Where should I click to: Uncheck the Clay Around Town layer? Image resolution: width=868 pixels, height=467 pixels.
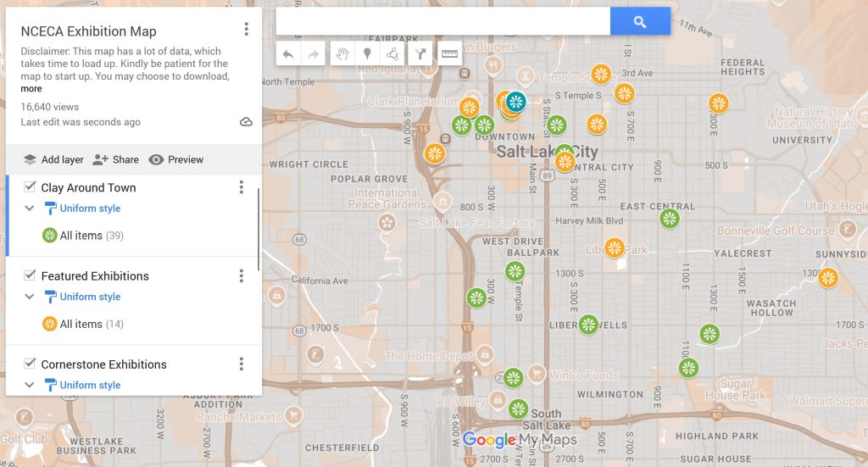[x=30, y=187]
